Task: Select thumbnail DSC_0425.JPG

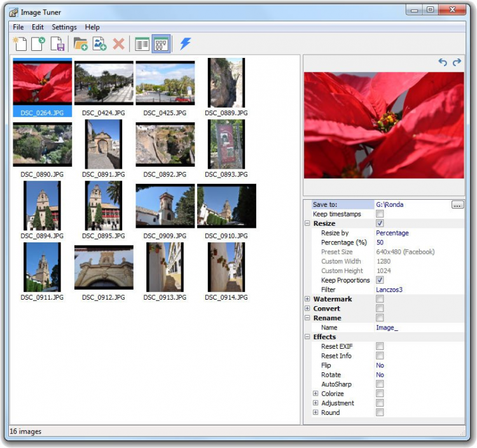Action: point(165,87)
